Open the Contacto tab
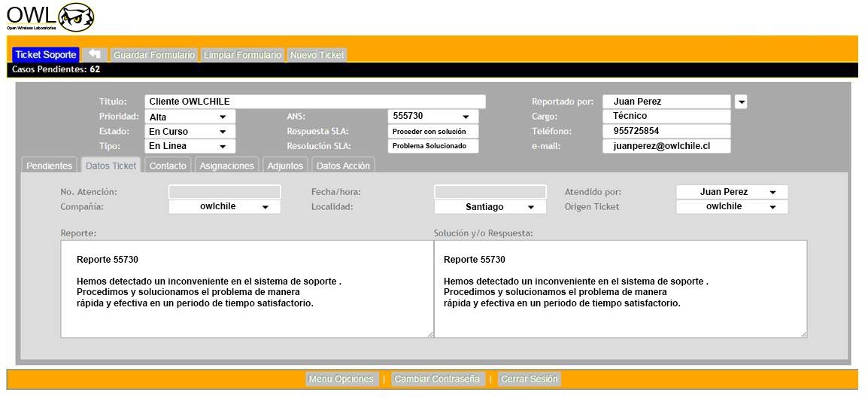Viewport: 868px width, 411px height. [x=168, y=166]
